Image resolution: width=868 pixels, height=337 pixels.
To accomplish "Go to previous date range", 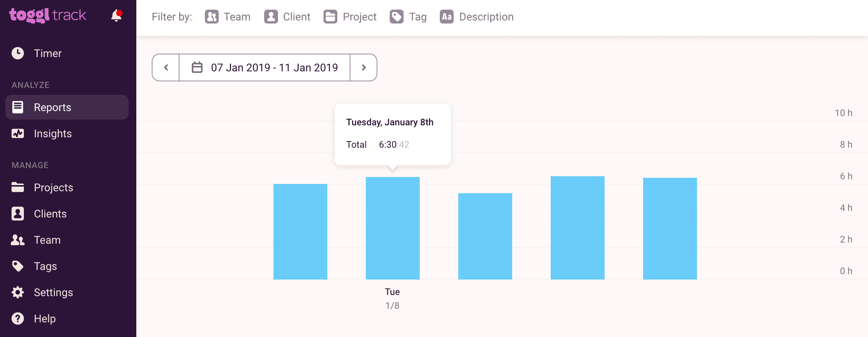I will coord(166,67).
